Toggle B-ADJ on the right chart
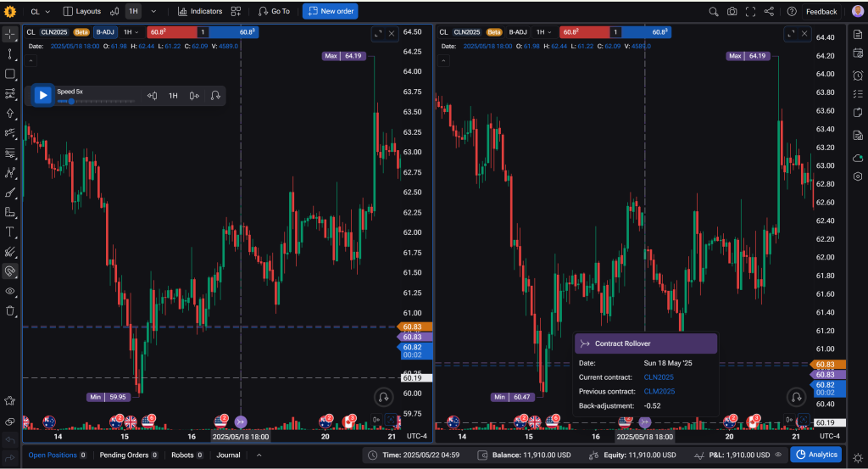868x469 pixels. [x=518, y=32]
